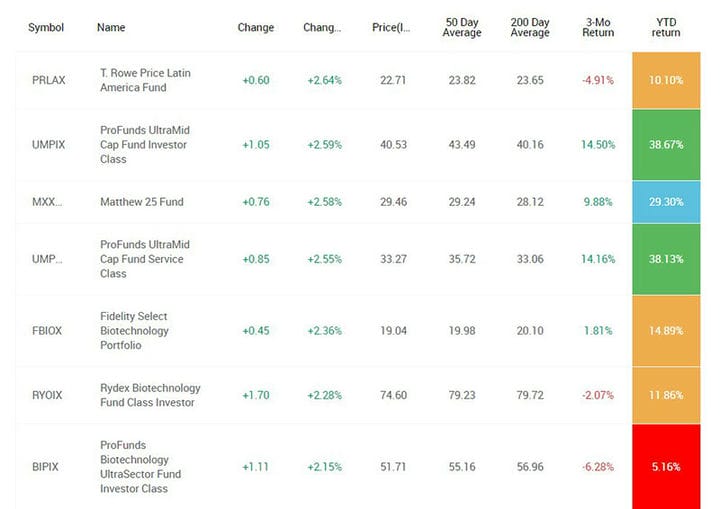Select the FBIOX ticker symbol

click(47, 331)
